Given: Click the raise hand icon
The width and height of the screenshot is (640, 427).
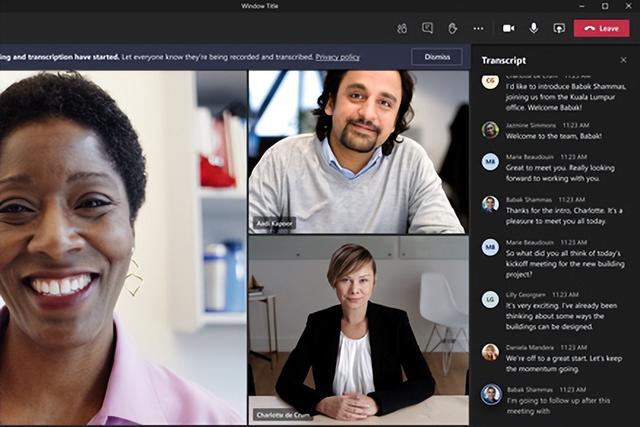Looking at the screenshot, I should (x=453, y=29).
